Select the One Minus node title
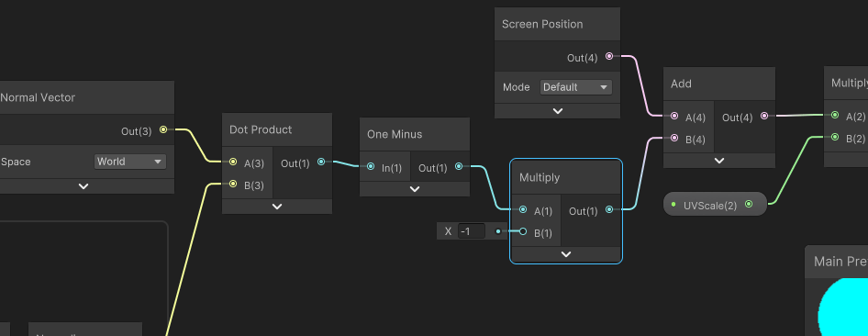The width and height of the screenshot is (868, 336). pos(395,135)
